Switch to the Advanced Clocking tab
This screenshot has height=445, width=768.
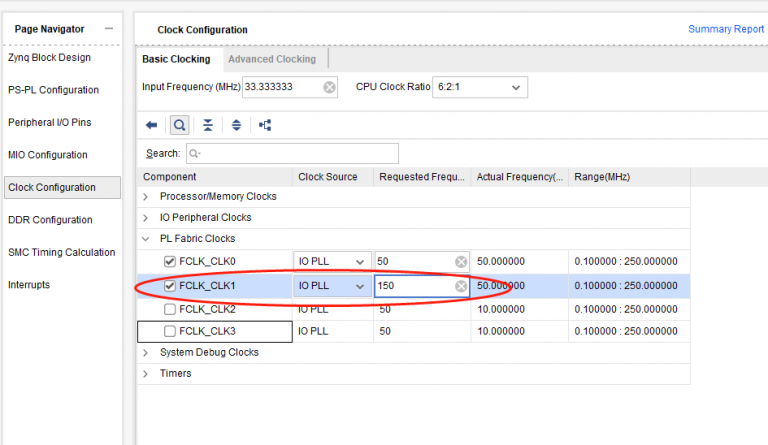click(x=272, y=59)
